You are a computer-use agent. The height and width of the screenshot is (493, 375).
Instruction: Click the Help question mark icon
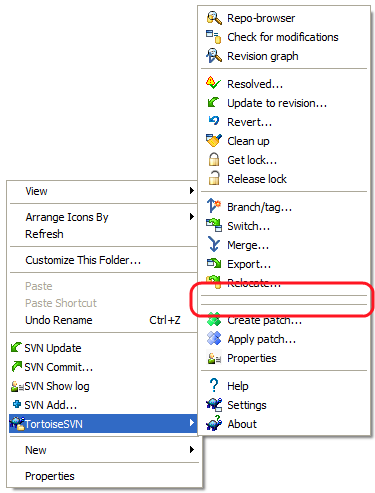(214, 385)
